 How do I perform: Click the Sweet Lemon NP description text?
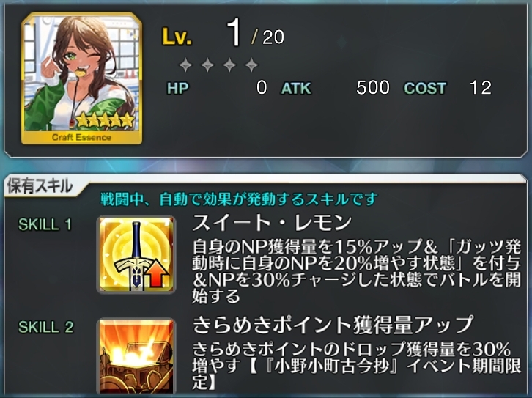pos(356,271)
